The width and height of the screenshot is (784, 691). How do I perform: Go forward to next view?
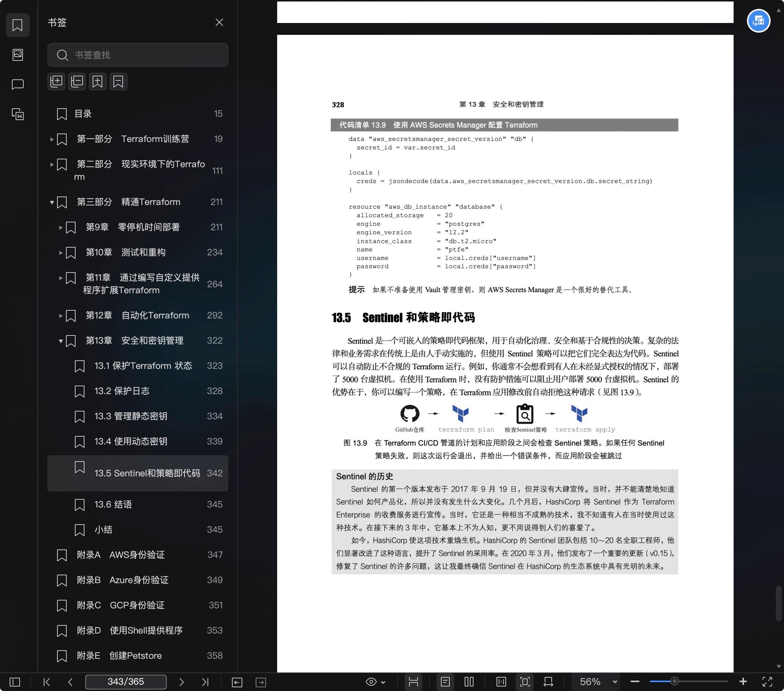tap(261, 682)
